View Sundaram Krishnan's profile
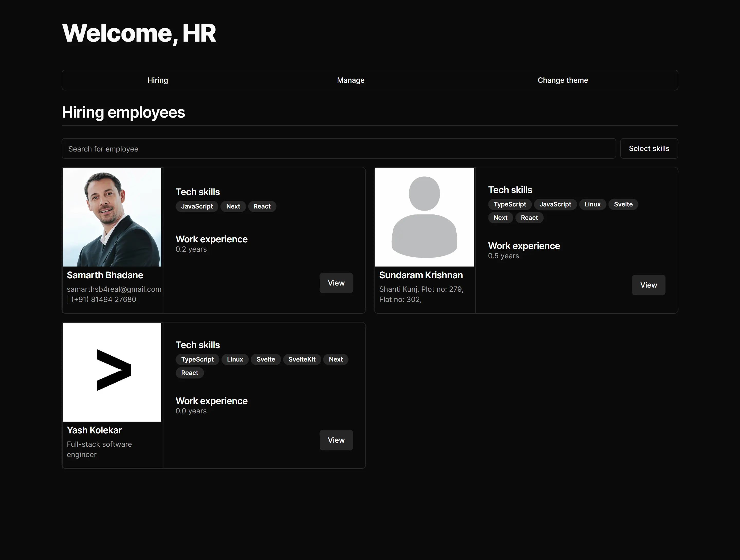The width and height of the screenshot is (740, 560). point(648,285)
